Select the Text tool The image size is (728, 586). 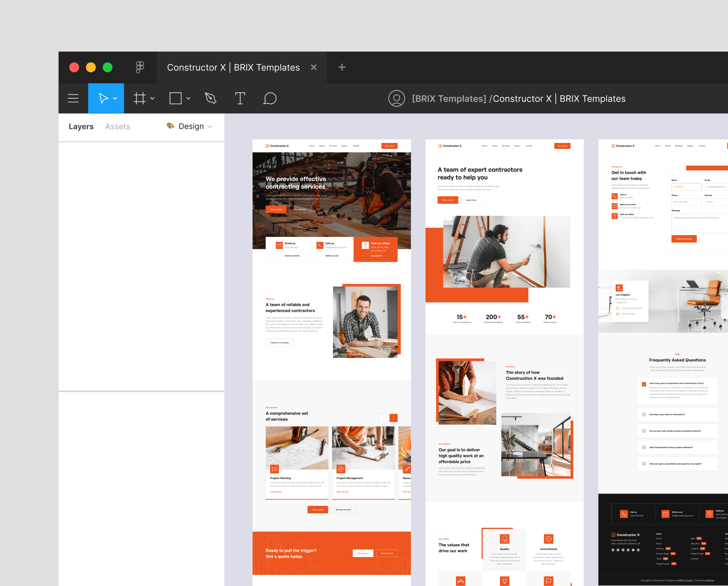[x=240, y=98]
